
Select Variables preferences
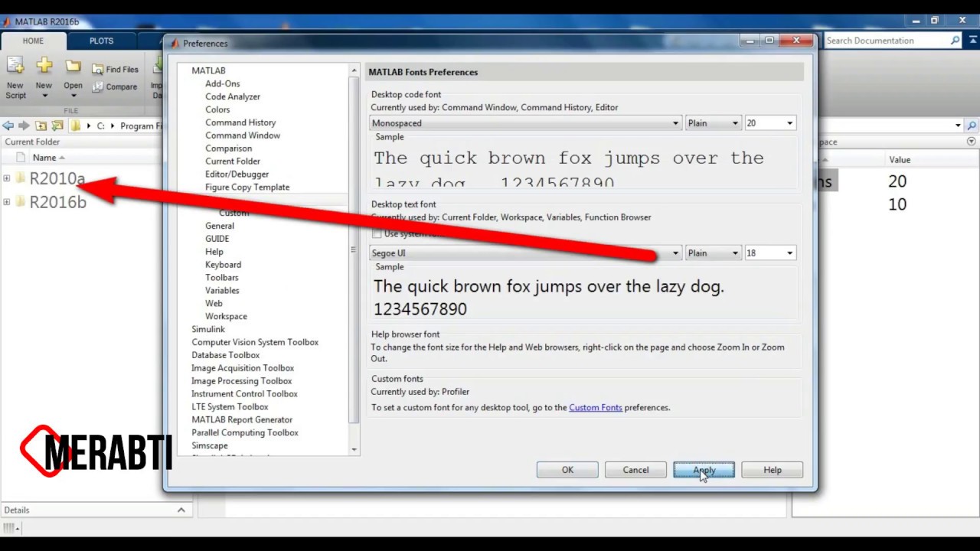tap(222, 291)
